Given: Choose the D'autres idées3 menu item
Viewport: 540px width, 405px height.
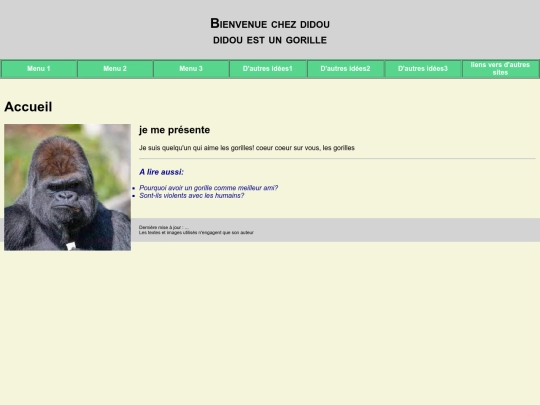Looking at the screenshot, I should click(423, 69).
